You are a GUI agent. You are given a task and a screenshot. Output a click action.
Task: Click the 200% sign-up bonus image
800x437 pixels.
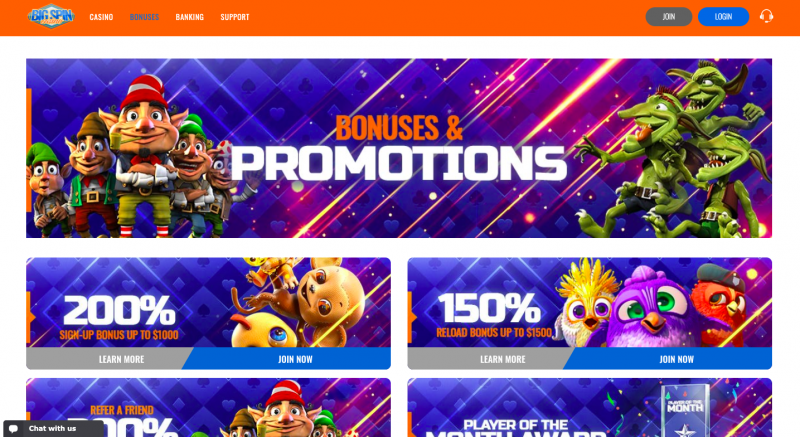(209, 302)
